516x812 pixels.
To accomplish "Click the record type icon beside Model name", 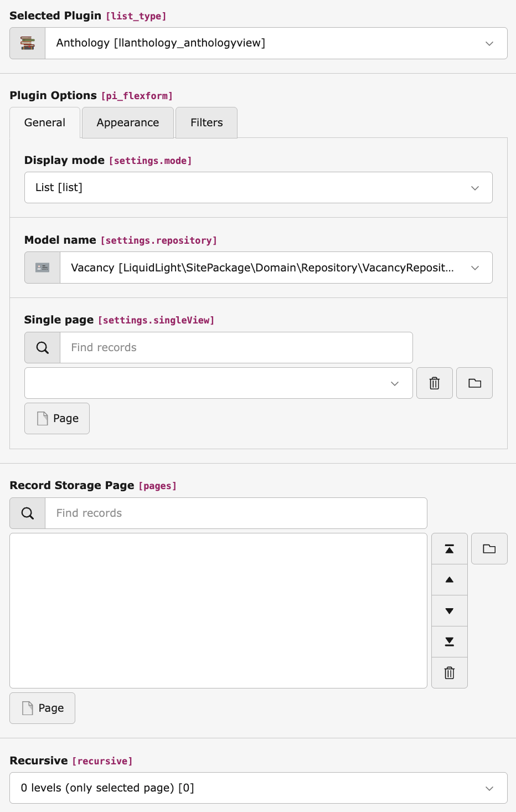I will [42, 267].
